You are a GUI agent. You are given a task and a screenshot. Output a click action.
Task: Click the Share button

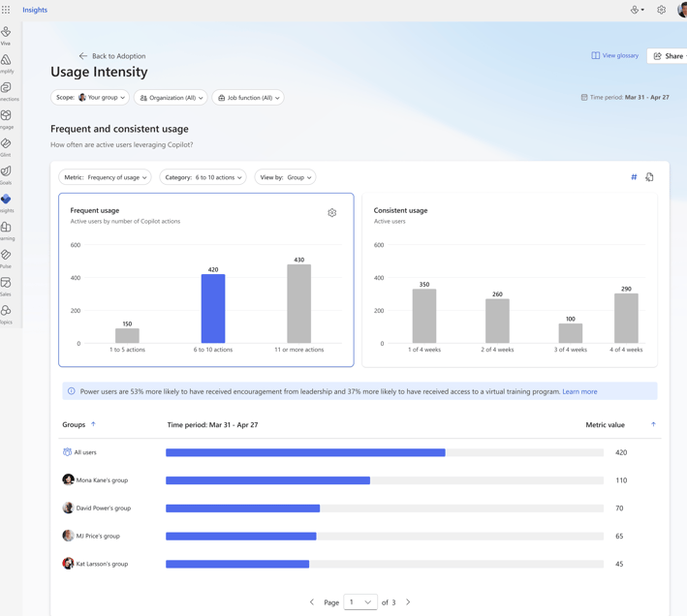pos(669,55)
